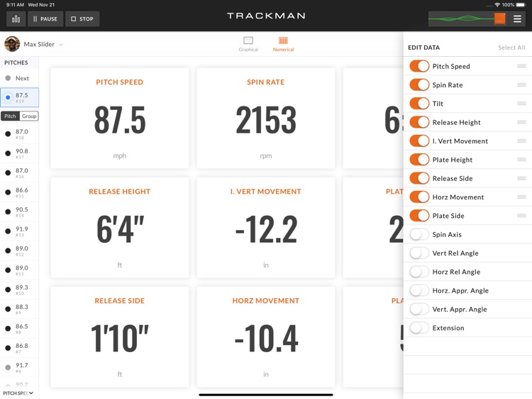Select pitch #16 at 87.0 mph

(x=19, y=173)
